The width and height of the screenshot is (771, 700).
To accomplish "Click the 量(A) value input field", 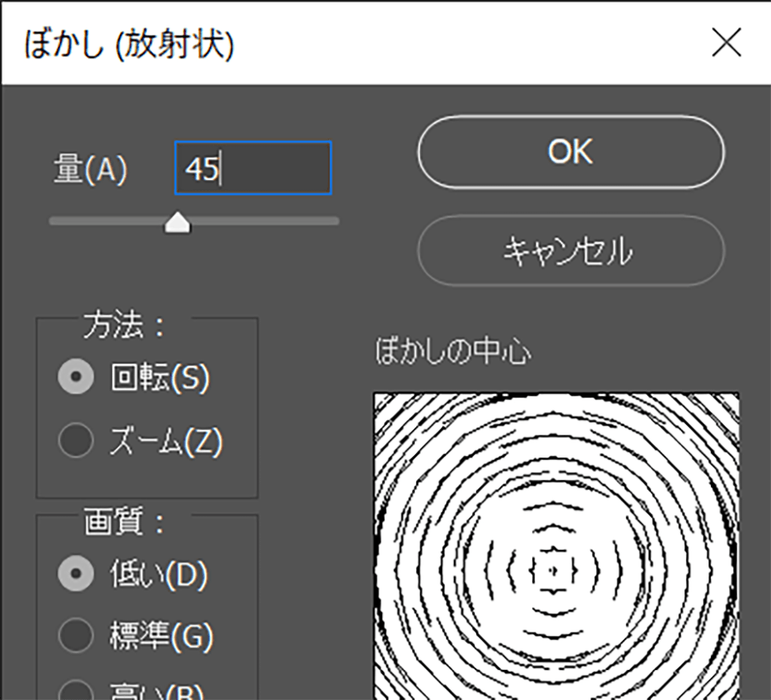I will click(253, 169).
